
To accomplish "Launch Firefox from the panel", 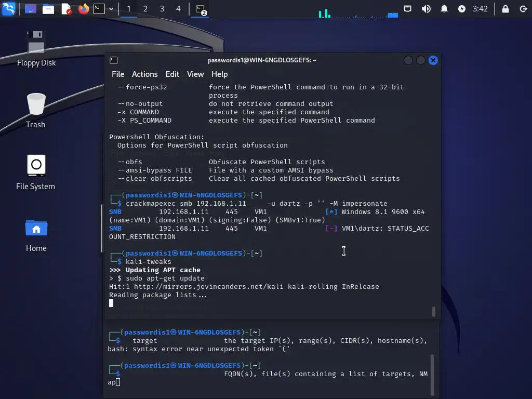I will [84, 9].
